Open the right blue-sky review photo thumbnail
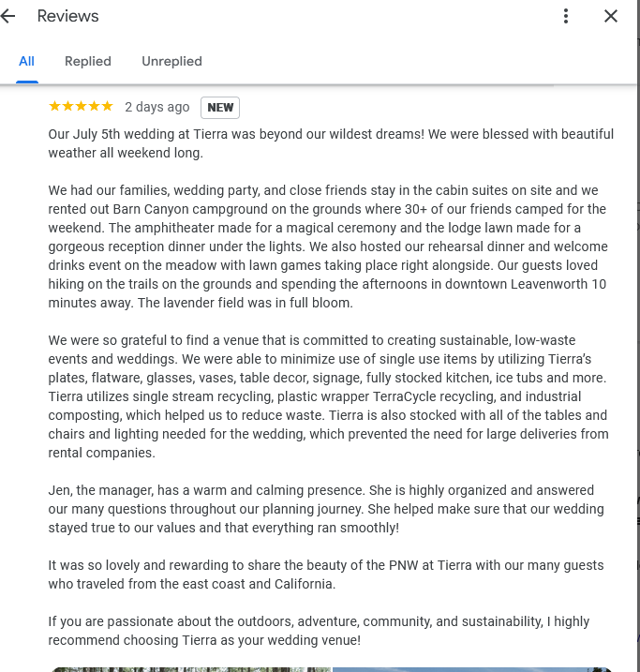The width and height of the screenshot is (640, 672). click(x=472, y=669)
